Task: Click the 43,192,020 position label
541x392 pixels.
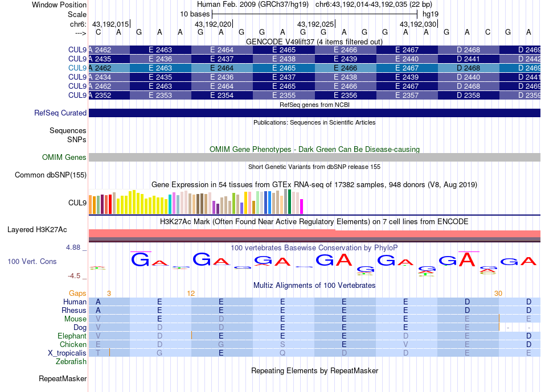Action: click(213, 24)
